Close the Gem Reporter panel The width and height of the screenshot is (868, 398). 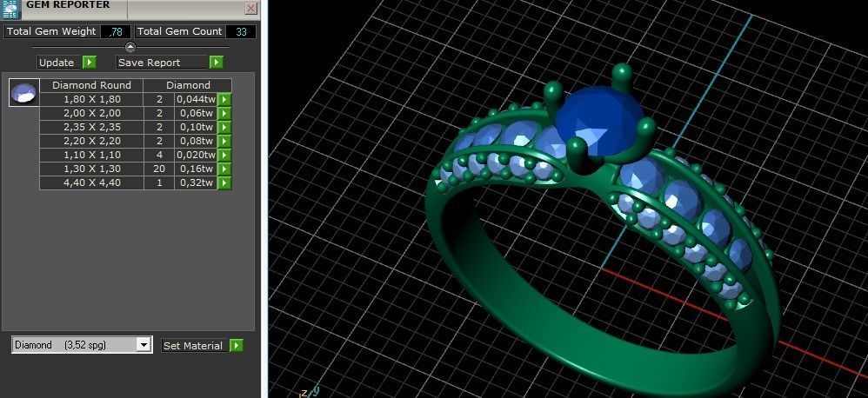[250, 9]
